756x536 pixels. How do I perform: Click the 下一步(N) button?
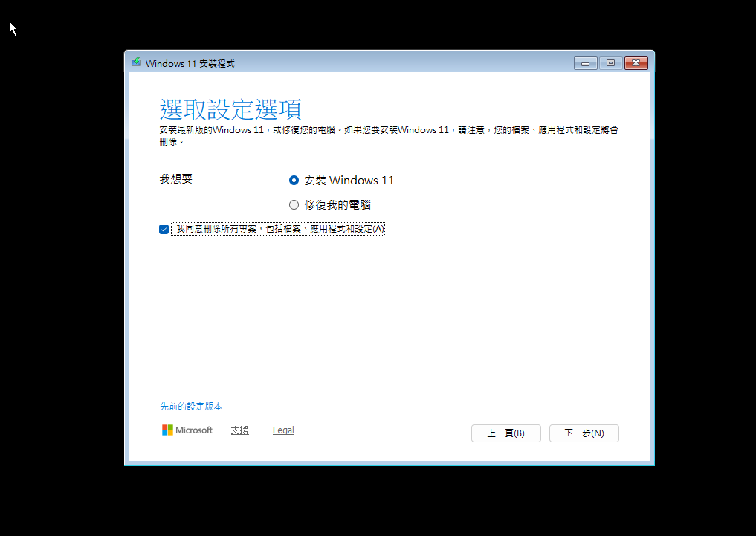(x=584, y=433)
